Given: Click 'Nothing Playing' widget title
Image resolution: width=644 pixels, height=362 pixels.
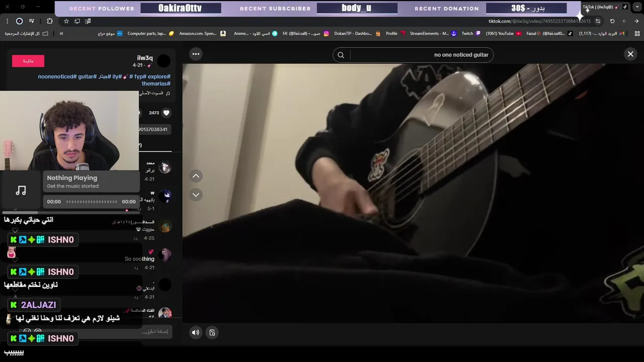Looking at the screenshot, I should tap(72, 178).
